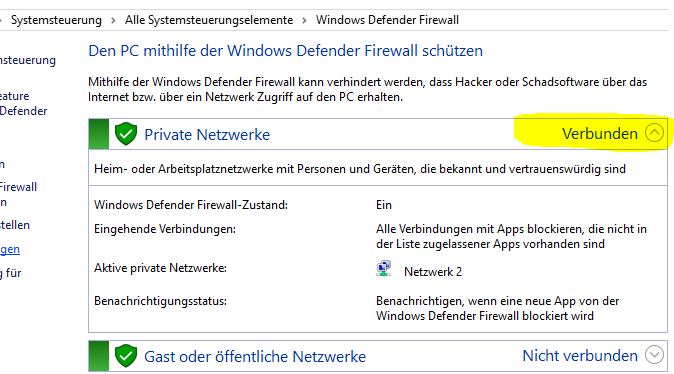
Task: Click the sidebar entry ending in 'Defender'
Action: [23, 111]
